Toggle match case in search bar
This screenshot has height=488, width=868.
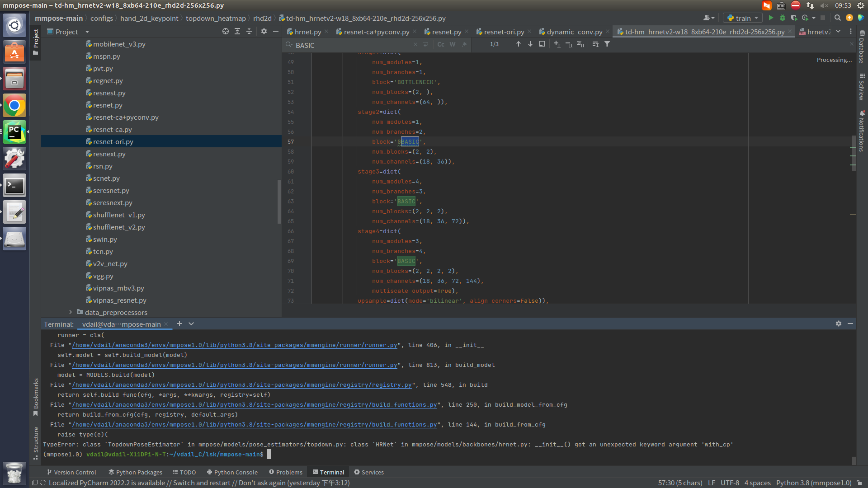[441, 44]
